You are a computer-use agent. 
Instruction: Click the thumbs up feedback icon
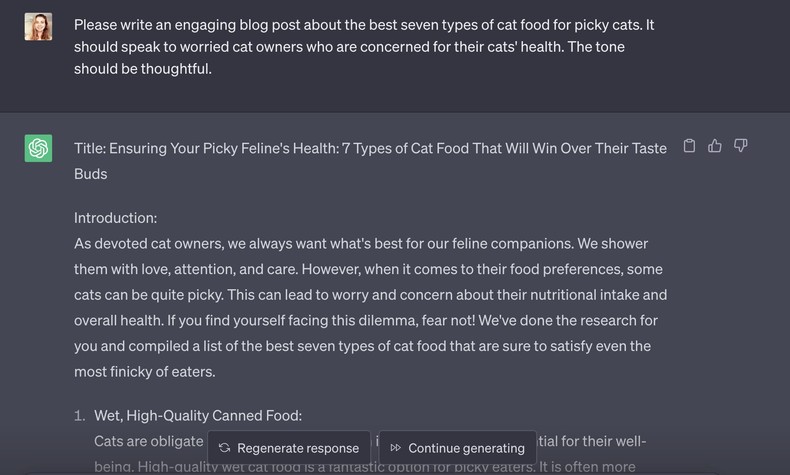tap(715, 146)
